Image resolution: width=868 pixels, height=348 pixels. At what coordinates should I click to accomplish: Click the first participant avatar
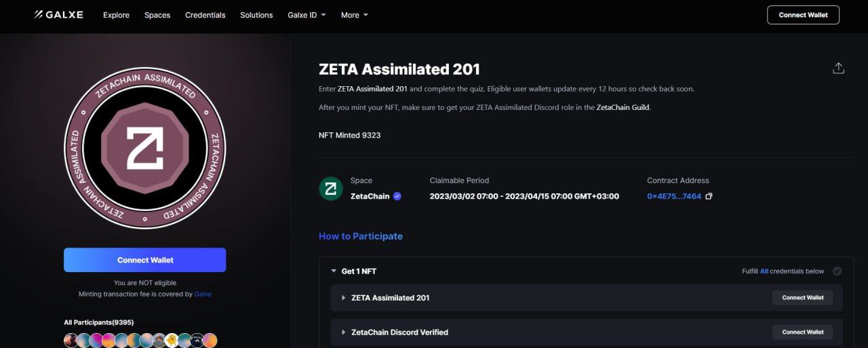coord(71,341)
